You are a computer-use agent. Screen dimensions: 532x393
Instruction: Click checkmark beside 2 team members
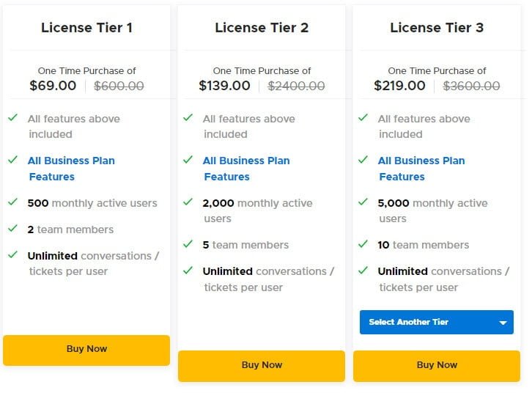tap(13, 229)
